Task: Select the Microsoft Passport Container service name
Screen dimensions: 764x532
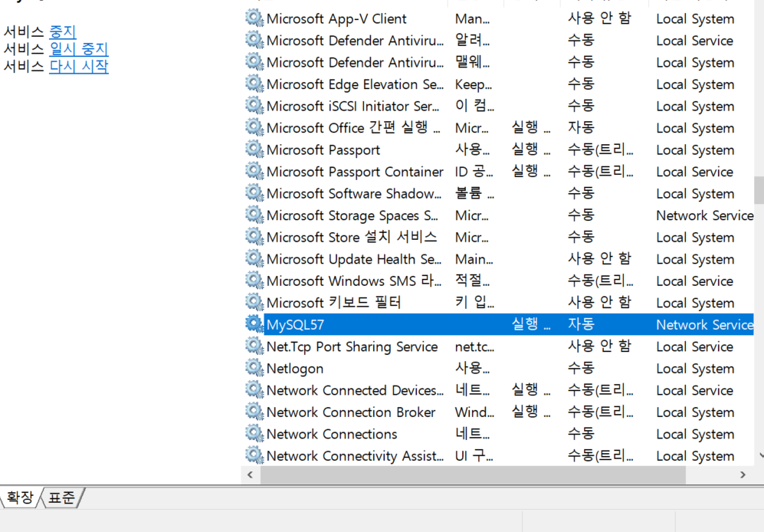Action: pos(355,172)
